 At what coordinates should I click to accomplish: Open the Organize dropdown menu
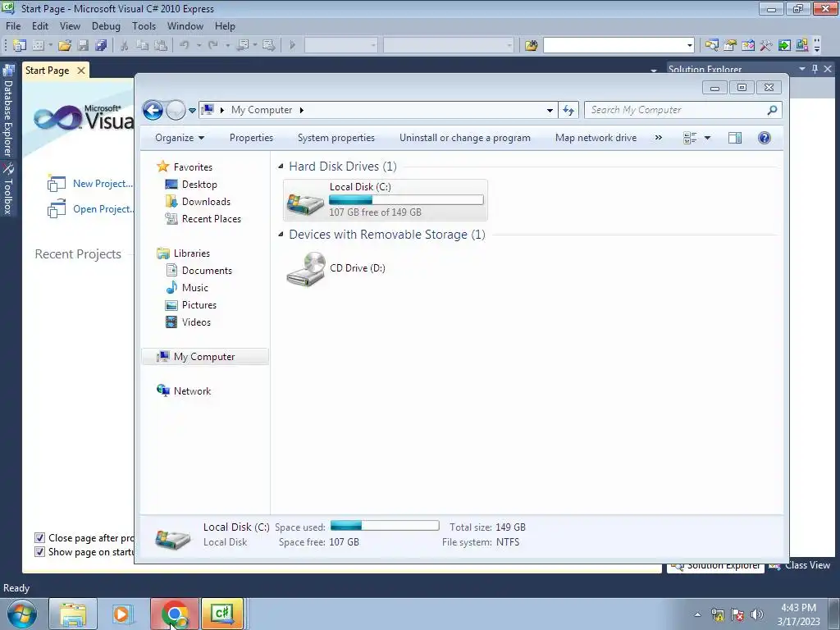pos(180,138)
